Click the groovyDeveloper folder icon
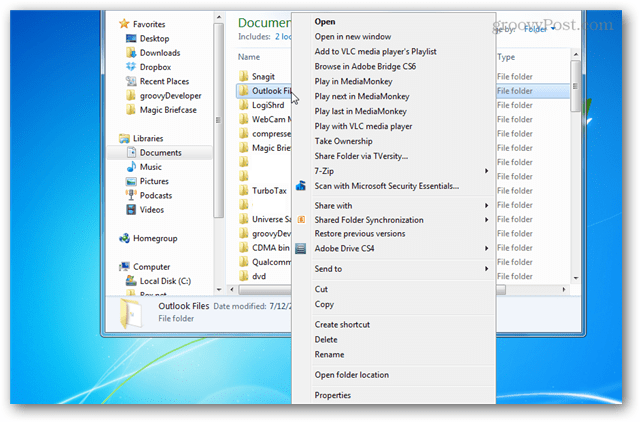The image size is (640, 422). pos(131,96)
